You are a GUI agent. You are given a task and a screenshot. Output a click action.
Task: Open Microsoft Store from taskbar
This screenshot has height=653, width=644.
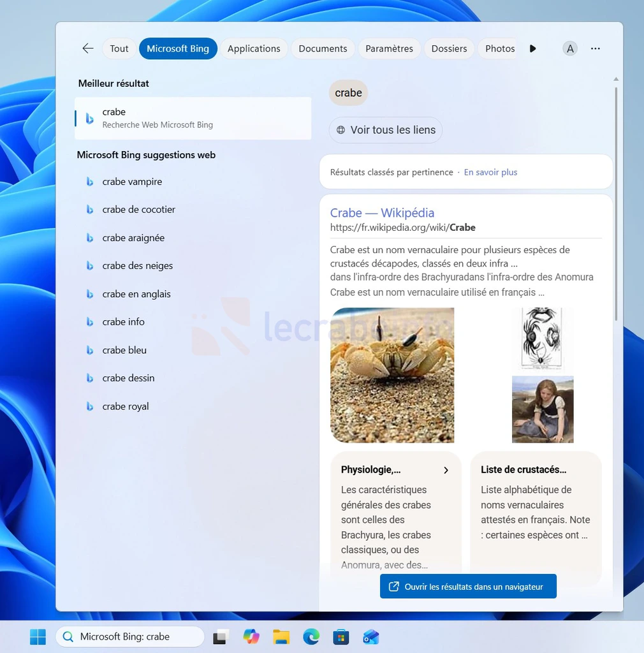tap(341, 636)
